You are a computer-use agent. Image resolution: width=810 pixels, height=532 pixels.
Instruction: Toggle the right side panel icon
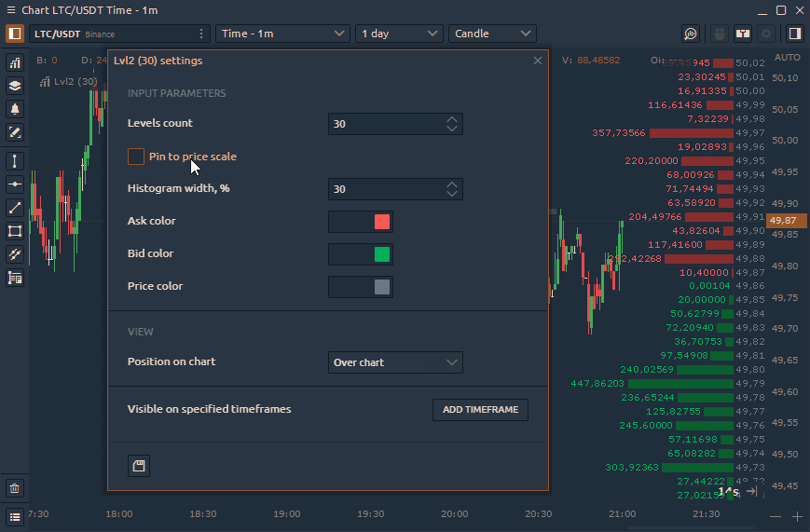(x=794, y=34)
